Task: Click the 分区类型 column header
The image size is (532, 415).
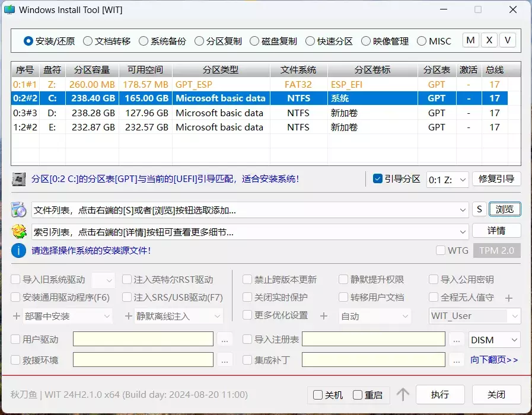Action: (221, 69)
